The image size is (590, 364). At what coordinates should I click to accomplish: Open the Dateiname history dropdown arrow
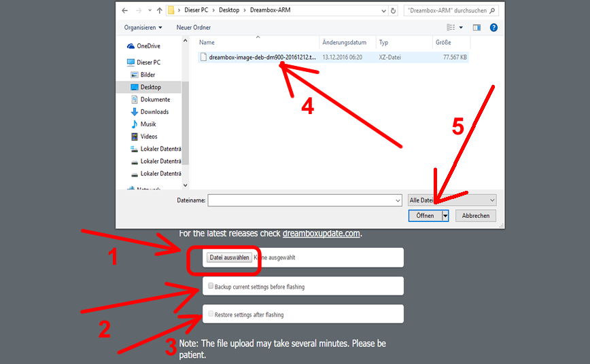pos(398,200)
